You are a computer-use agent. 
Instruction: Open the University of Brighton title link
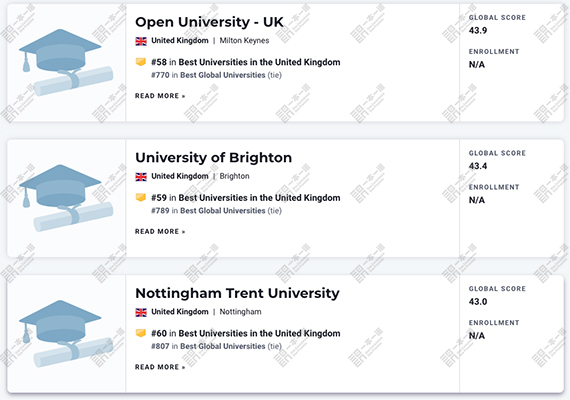[213, 158]
